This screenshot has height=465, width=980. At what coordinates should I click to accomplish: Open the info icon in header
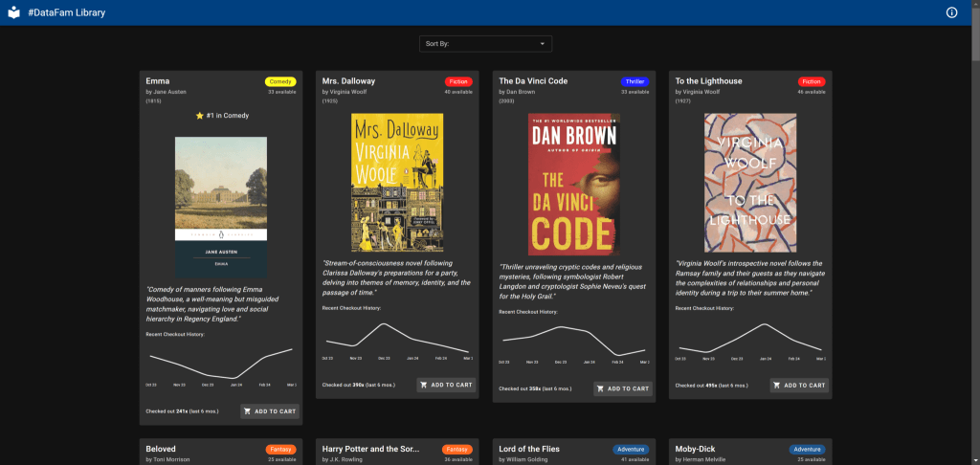951,12
